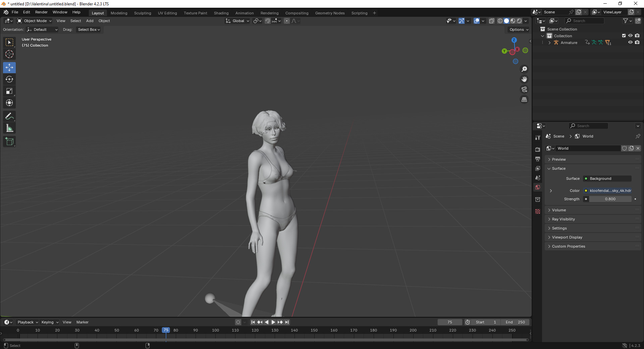The height and width of the screenshot is (349, 644).
Task: Open the viewport Options dropdown
Action: tap(519, 30)
